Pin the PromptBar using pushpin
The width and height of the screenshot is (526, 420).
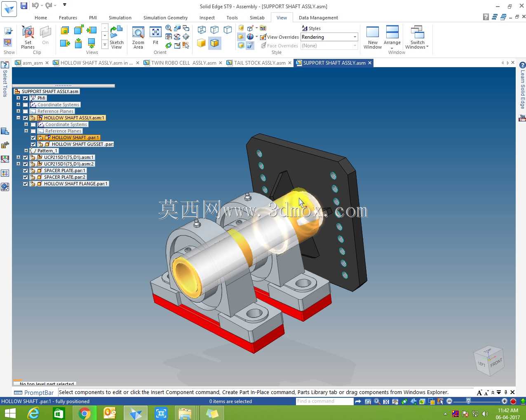click(x=506, y=392)
